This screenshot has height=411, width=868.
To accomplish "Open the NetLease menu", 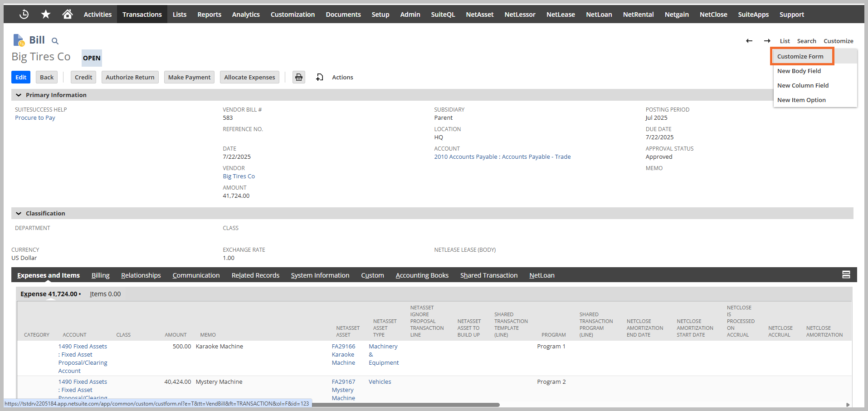I will (561, 15).
